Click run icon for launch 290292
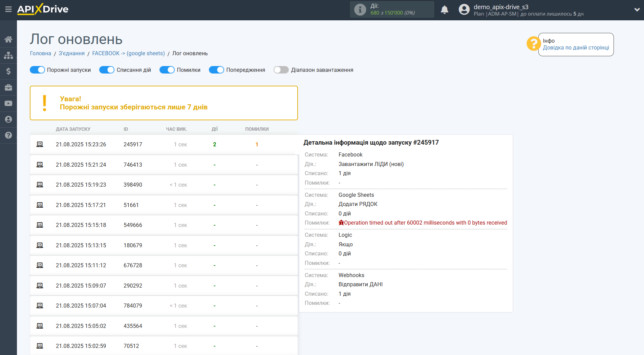The image size is (644, 355). pyautogui.click(x=40, y=286)
